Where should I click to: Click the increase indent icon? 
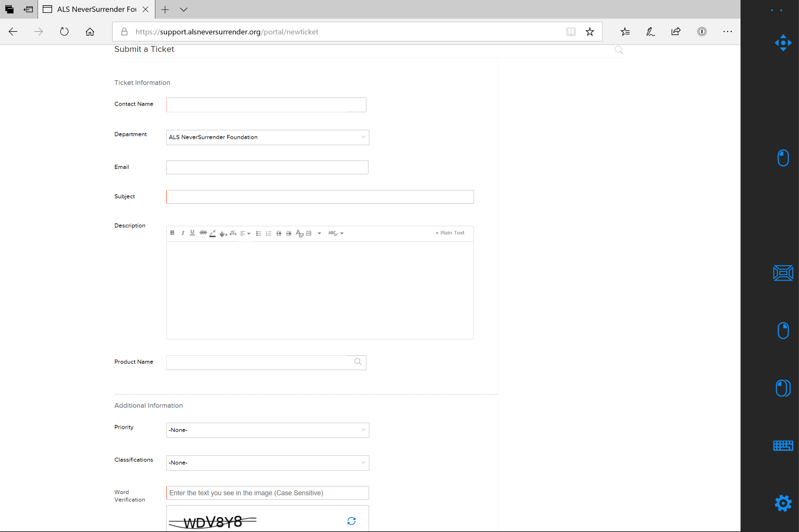coord(289,233)
